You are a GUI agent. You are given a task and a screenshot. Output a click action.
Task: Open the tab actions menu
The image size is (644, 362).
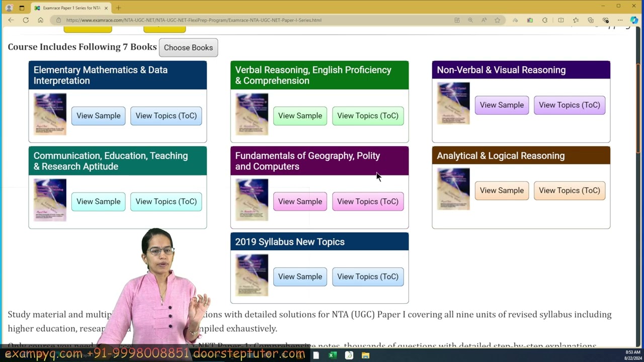point(22,8)
